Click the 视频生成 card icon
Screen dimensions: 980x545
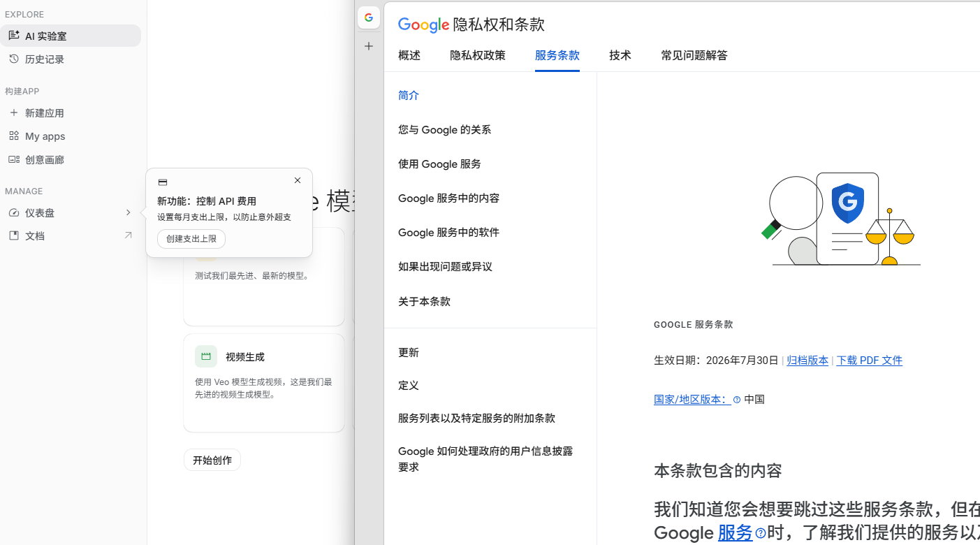click(206, 356)
